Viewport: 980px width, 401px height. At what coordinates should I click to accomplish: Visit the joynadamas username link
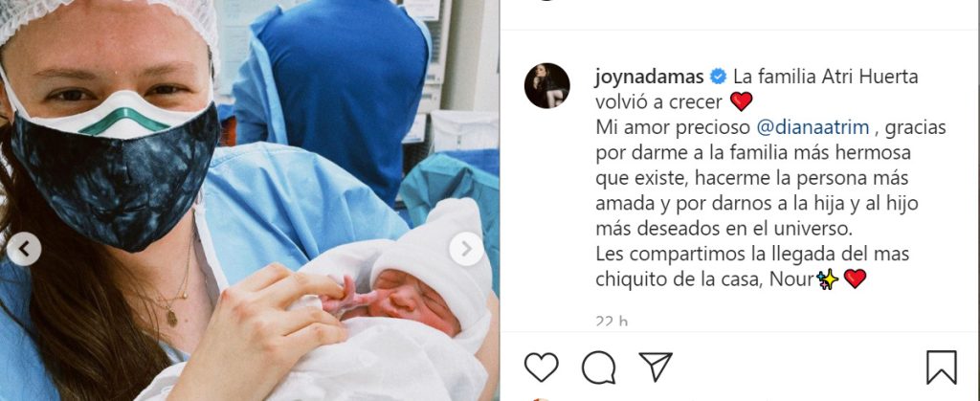[x=650, y=78]
